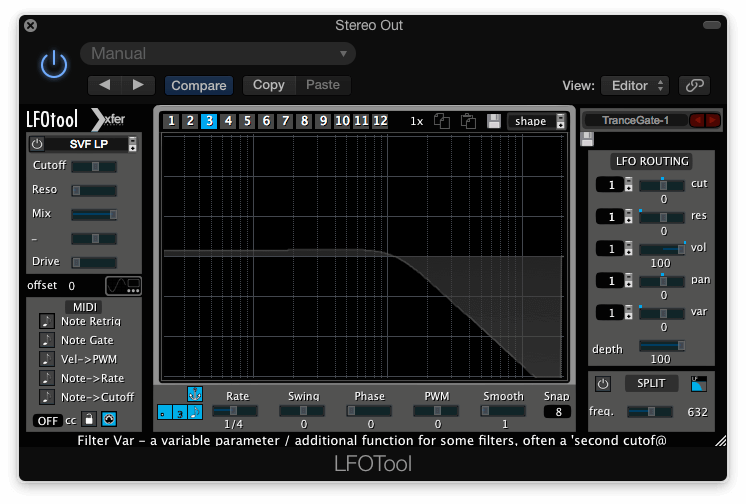Click the anchor sync icon

pyautogui.click(x=195, y=394)
